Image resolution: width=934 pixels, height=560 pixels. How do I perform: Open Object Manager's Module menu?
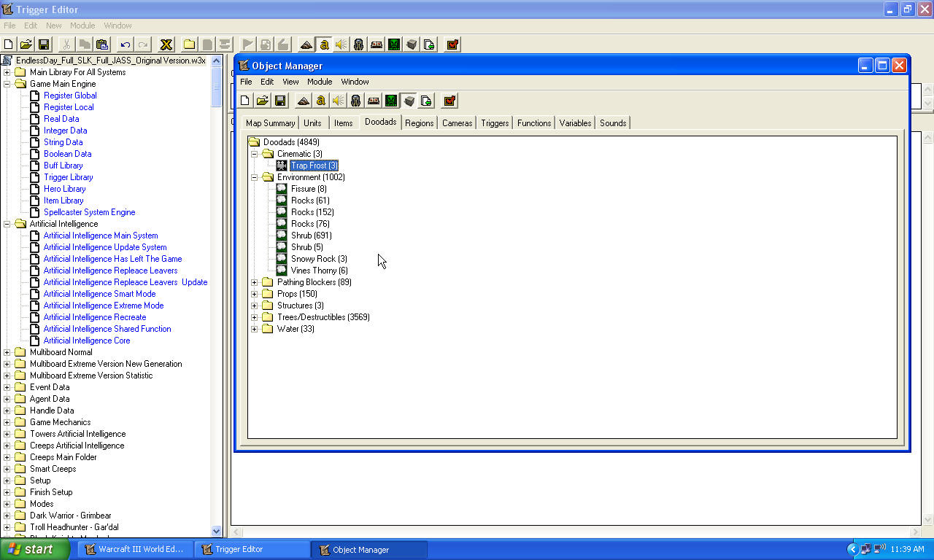(x=320, y=82)
